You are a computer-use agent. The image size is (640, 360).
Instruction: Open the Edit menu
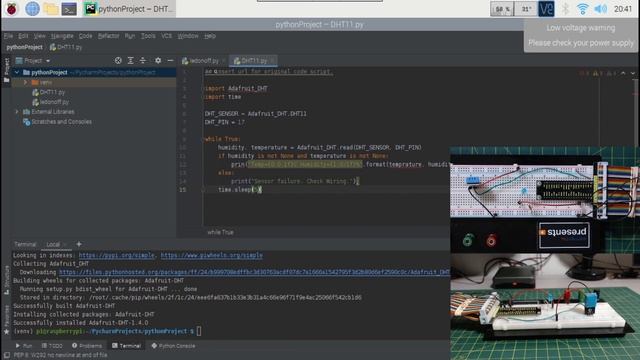pyautogui.click(x=23, y=36)
